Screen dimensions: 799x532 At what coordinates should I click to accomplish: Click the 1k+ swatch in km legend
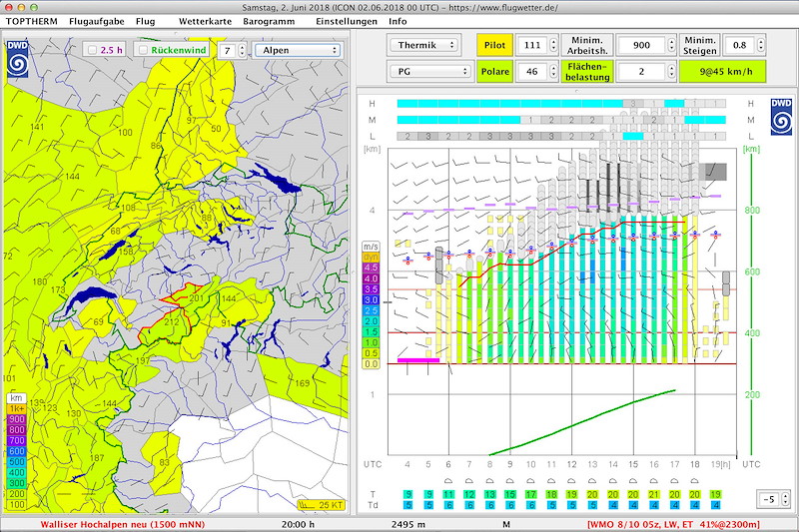(16, 409)
